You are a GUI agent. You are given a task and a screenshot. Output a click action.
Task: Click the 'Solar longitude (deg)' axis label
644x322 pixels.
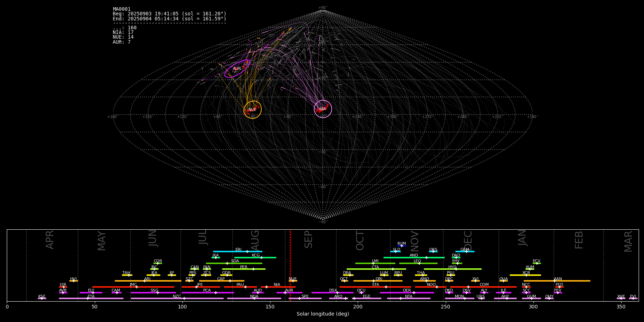point(322,314)
